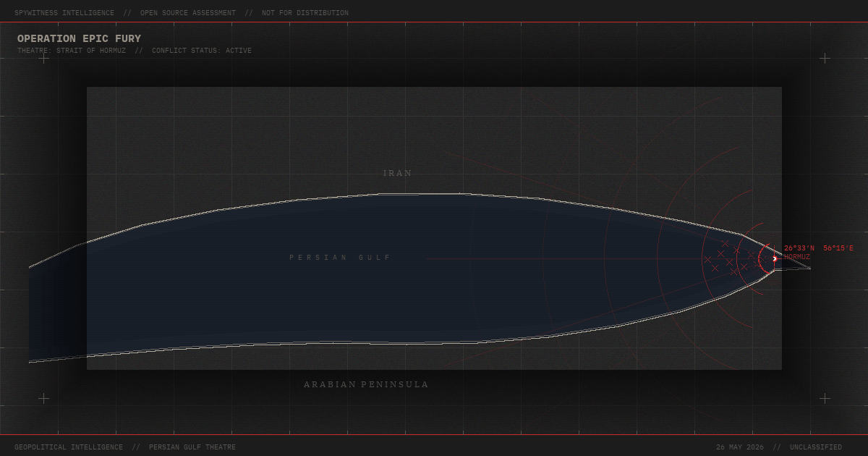Select the red "HORMUZ" location label

point(797,257)
